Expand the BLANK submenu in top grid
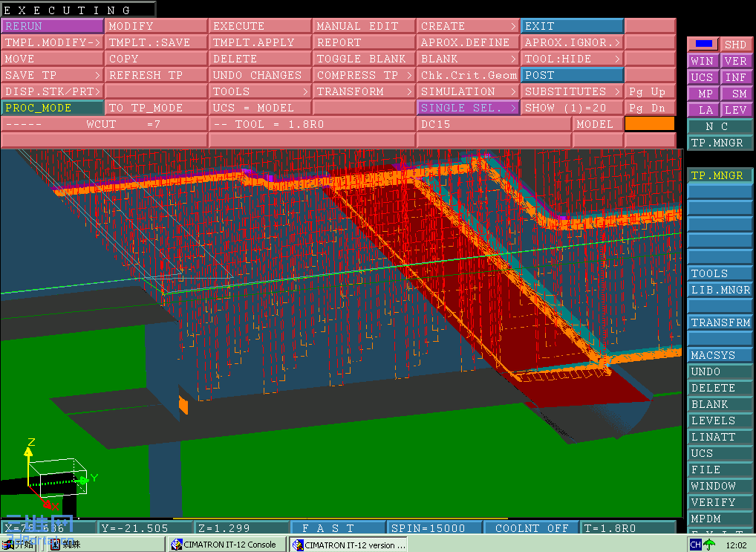Image resolution: width=756 pixels, height=552 pixels. point(468,59)
